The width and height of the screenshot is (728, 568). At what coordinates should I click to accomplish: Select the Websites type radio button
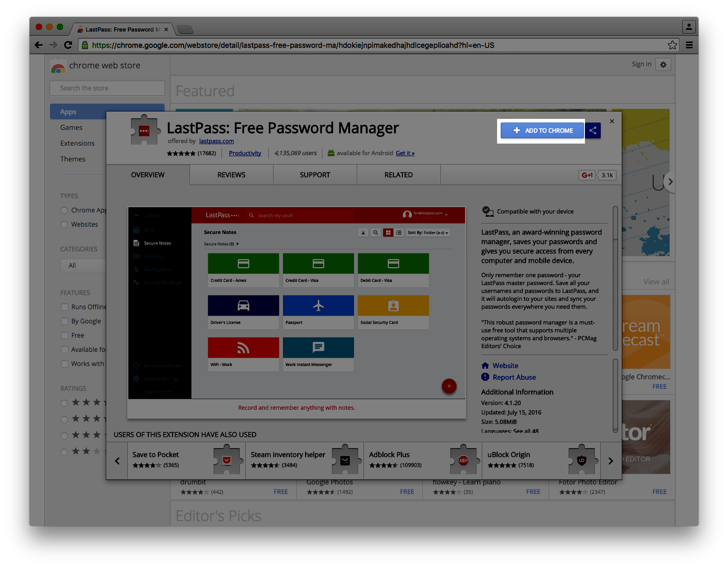pyautogui.click(x=64, y=225)
